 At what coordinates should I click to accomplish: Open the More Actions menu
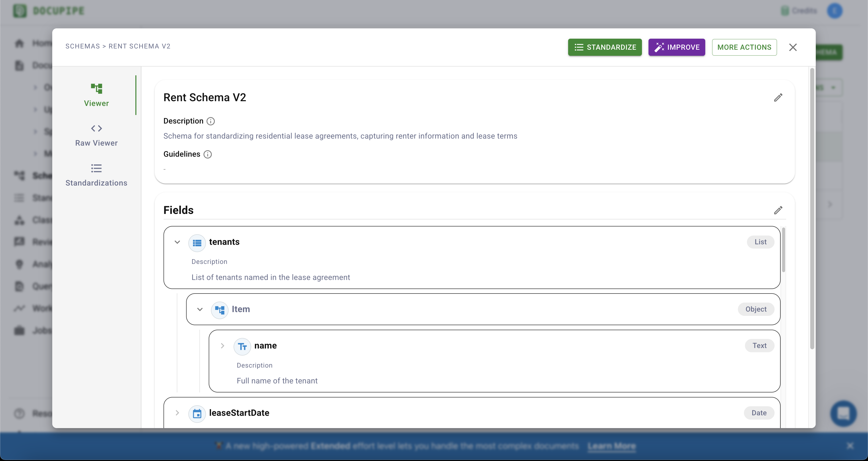pyautogui.click(x=744, y=47)
